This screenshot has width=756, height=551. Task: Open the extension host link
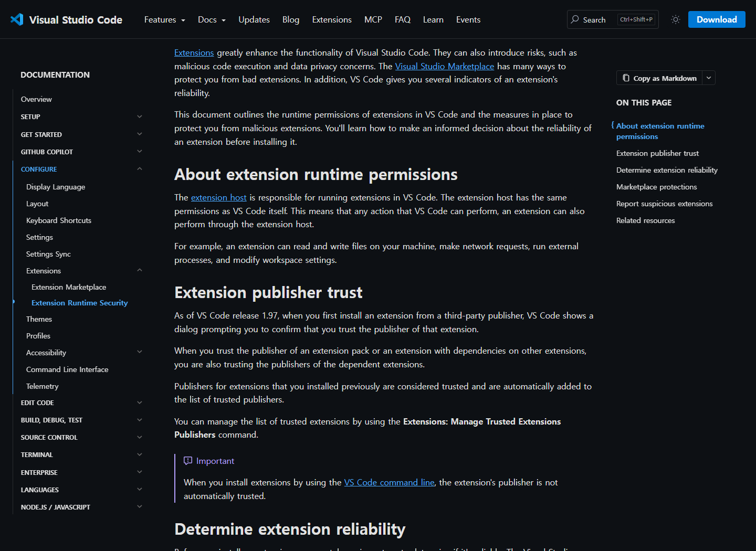tap(219, 197)
